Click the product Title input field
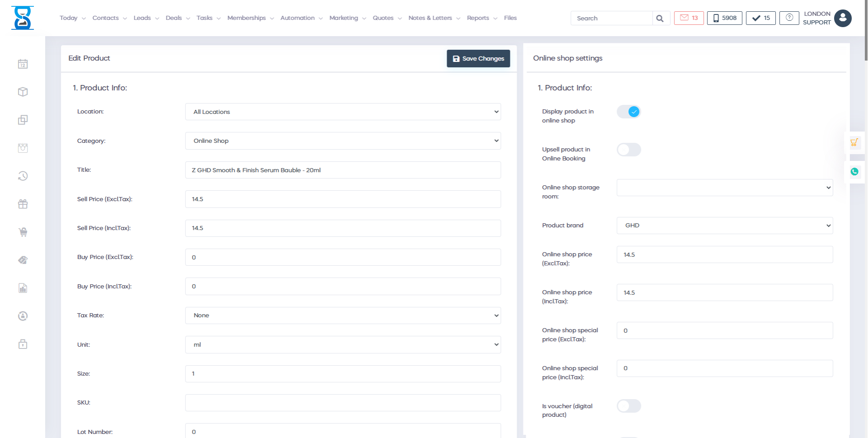This screenshot has width=868, height=438. point(343,170)
